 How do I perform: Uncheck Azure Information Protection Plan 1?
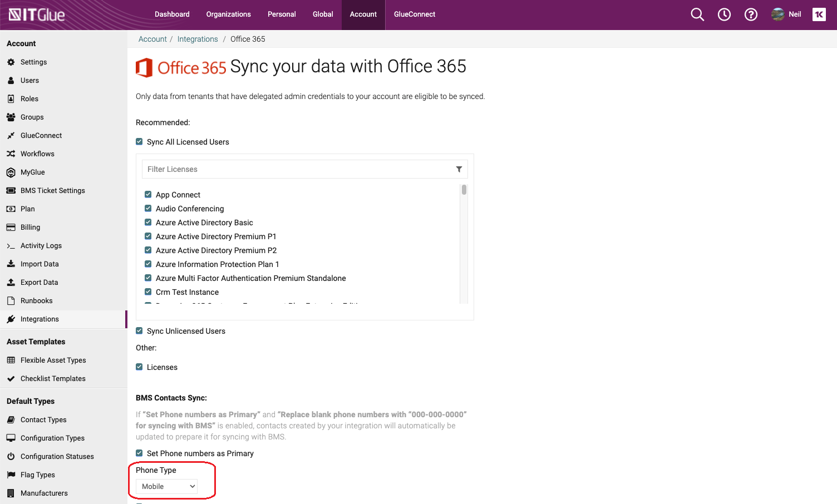148,264
